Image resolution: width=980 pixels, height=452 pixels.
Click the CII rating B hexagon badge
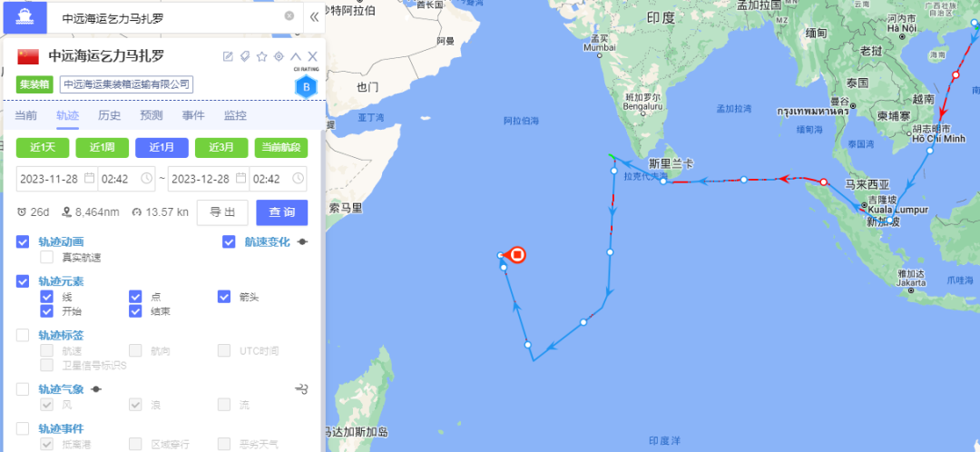click(306, 87)
